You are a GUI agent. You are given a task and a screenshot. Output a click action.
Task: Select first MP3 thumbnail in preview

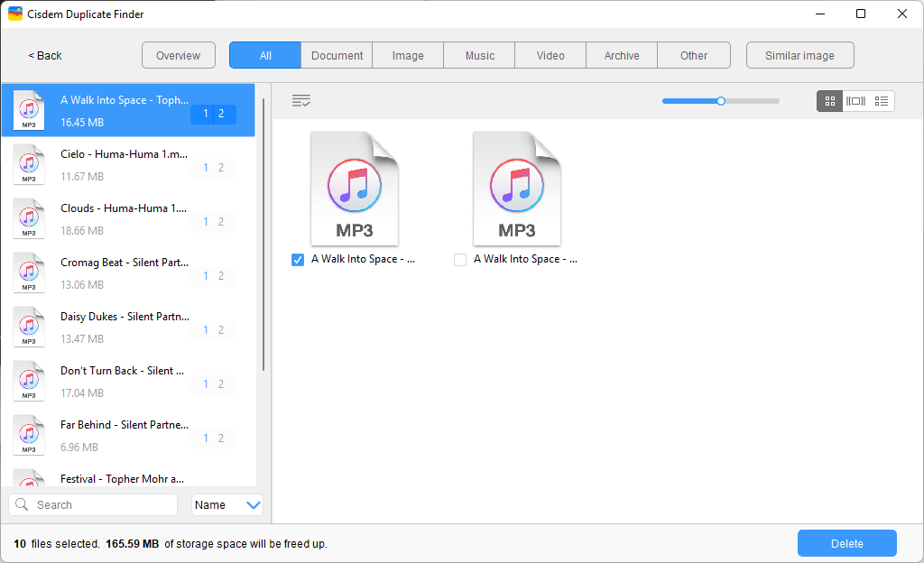(x=354, y=189)
